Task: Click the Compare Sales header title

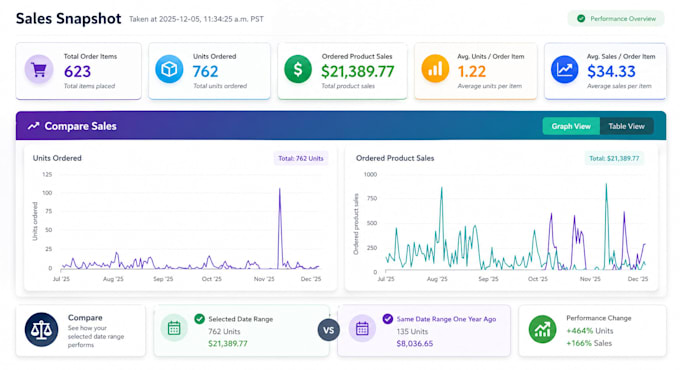Action: pos(81,126)
